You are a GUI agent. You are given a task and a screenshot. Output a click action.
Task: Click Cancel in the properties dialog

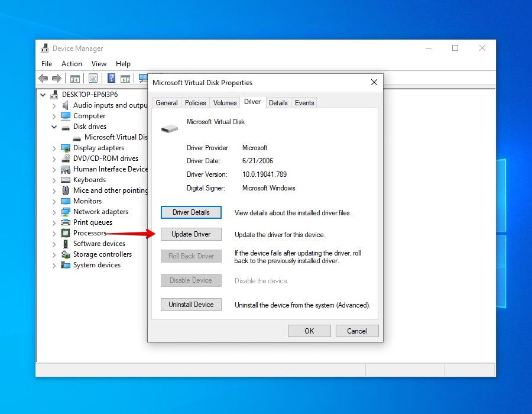click(357, 331)
